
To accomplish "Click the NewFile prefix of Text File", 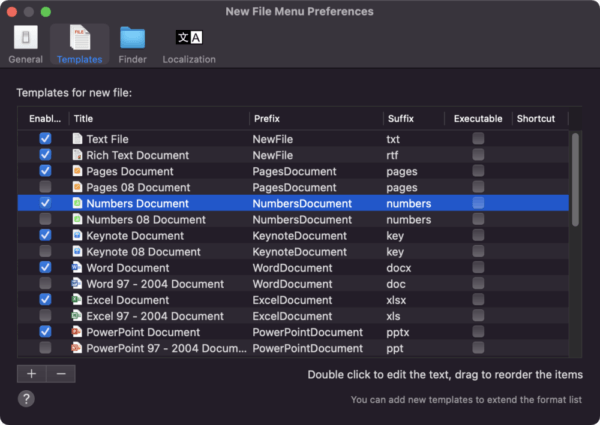I will pyautogui.click(x=273, y=139).
